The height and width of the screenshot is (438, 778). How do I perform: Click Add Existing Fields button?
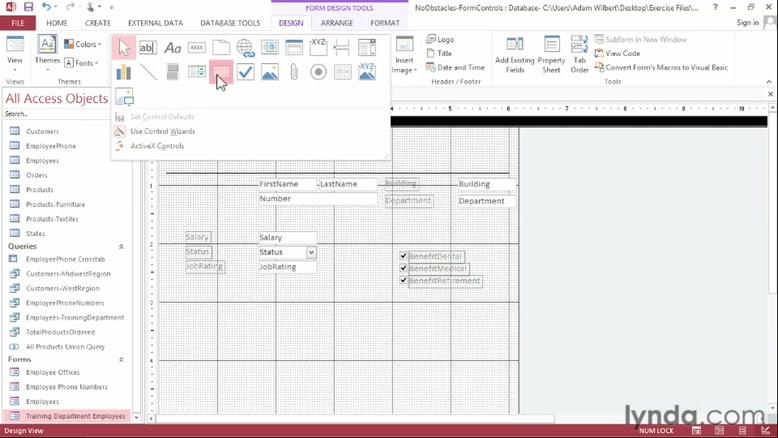pyautogui.click(x=515, y=55)
